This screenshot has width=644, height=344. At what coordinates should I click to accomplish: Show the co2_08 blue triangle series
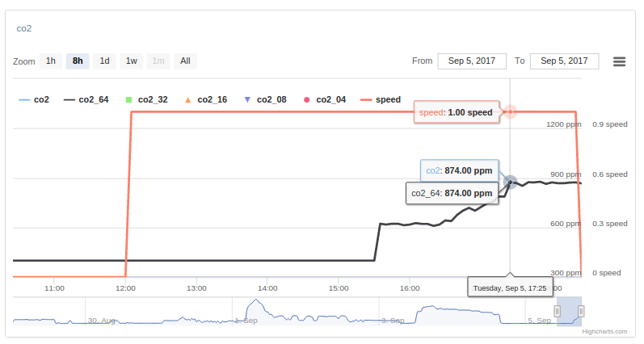click(x=265, y=100)
